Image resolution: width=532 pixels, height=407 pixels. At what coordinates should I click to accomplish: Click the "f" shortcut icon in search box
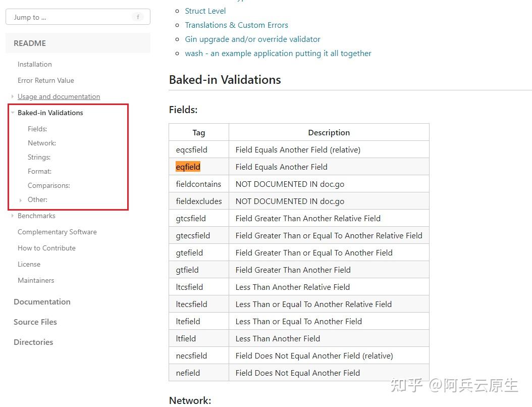[x=137, y=17]
